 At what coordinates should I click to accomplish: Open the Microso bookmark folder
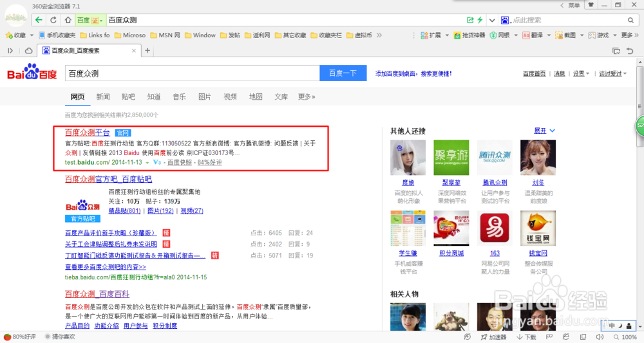(130, 35)
